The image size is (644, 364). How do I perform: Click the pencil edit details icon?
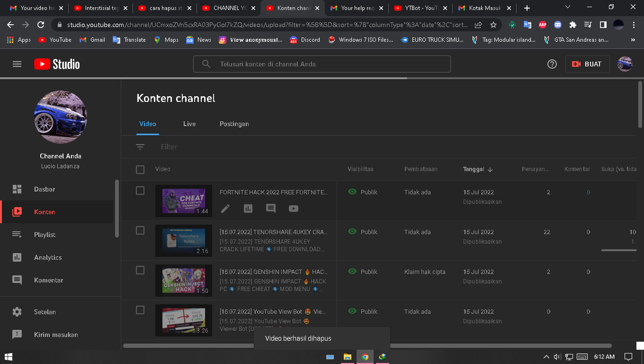225,208
